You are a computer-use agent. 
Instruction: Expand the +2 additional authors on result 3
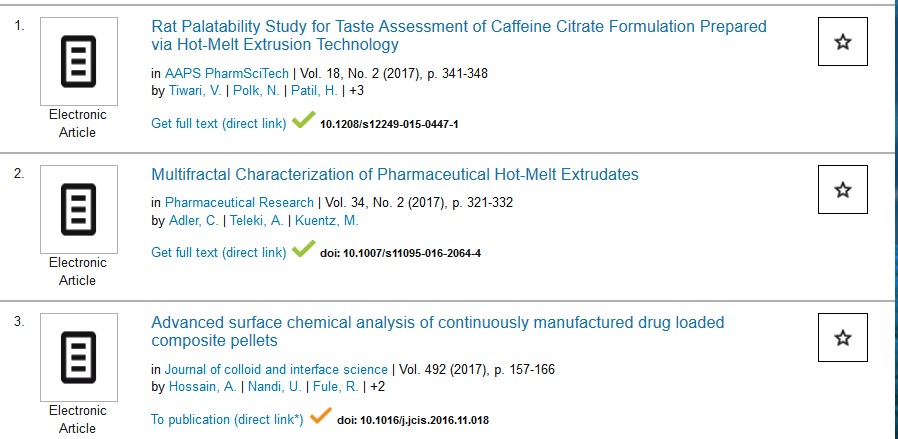[377, 387]
